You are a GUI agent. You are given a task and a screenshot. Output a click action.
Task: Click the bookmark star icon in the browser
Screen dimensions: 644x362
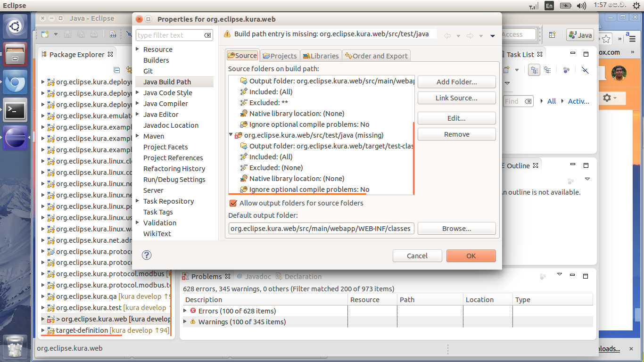606,39
